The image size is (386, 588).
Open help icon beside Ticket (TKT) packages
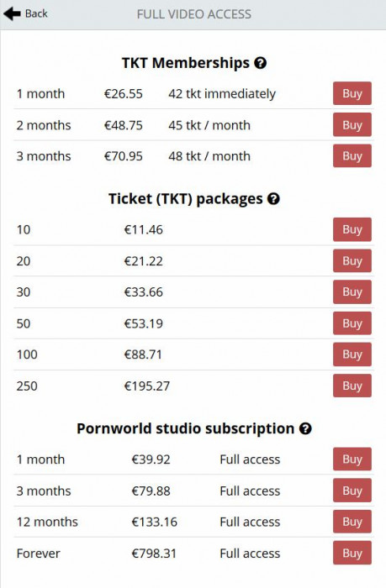(x=273, y=199)
